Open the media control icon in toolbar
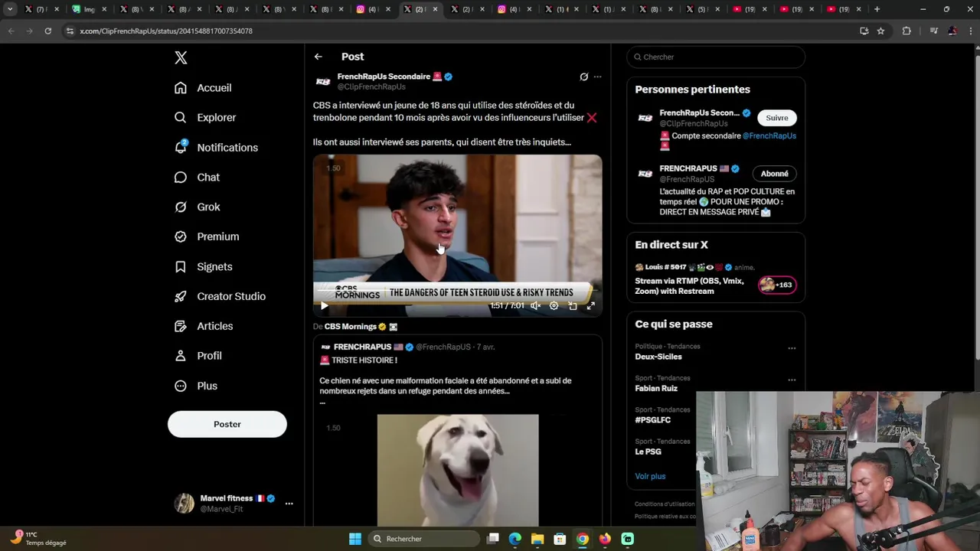Image resolution: width=980 pixels, height=551 pixels. (933, 31)
